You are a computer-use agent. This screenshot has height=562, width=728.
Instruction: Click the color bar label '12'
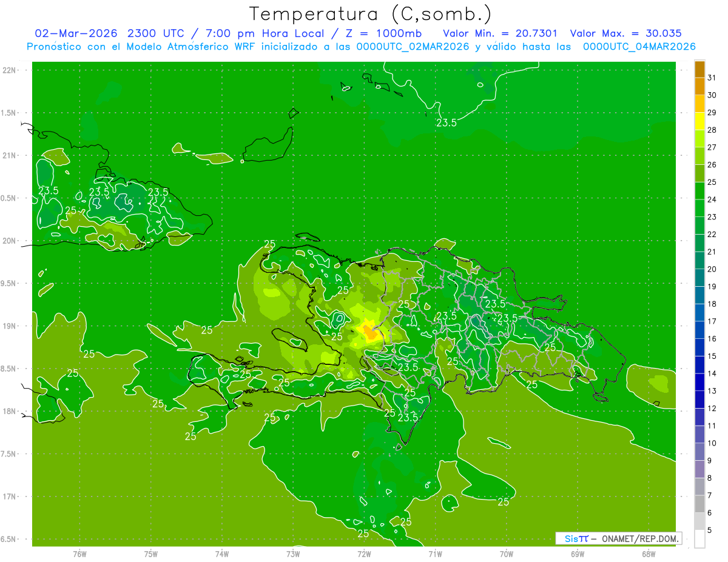pos(712,409)
